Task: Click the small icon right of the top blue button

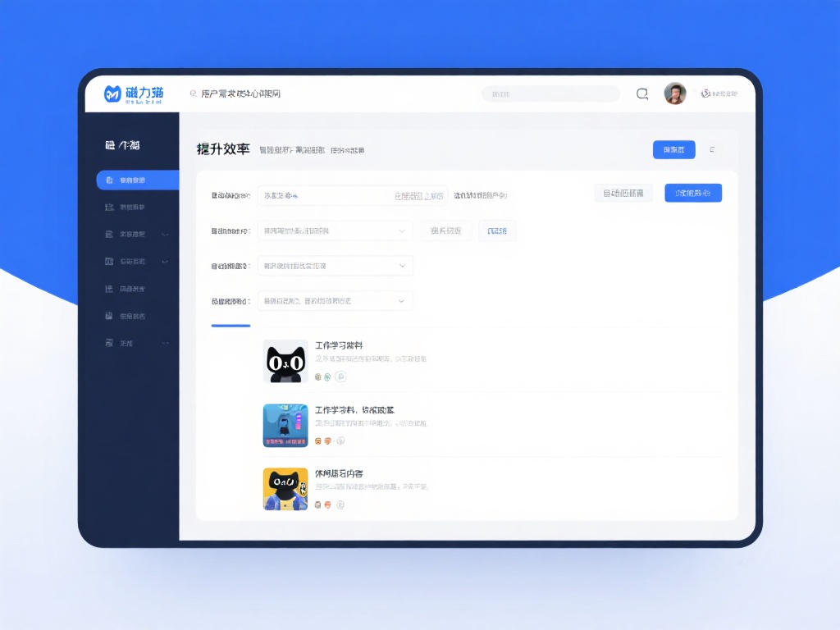Action: point(712,149)
